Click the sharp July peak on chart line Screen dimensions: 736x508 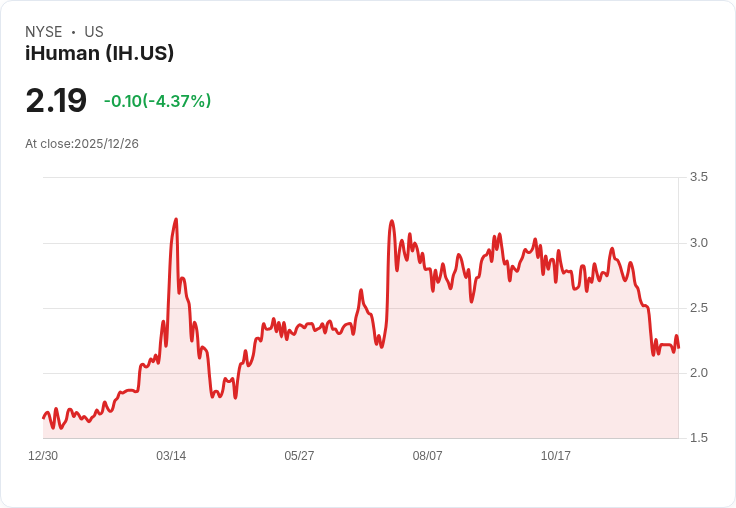click(x=392, y=221)
